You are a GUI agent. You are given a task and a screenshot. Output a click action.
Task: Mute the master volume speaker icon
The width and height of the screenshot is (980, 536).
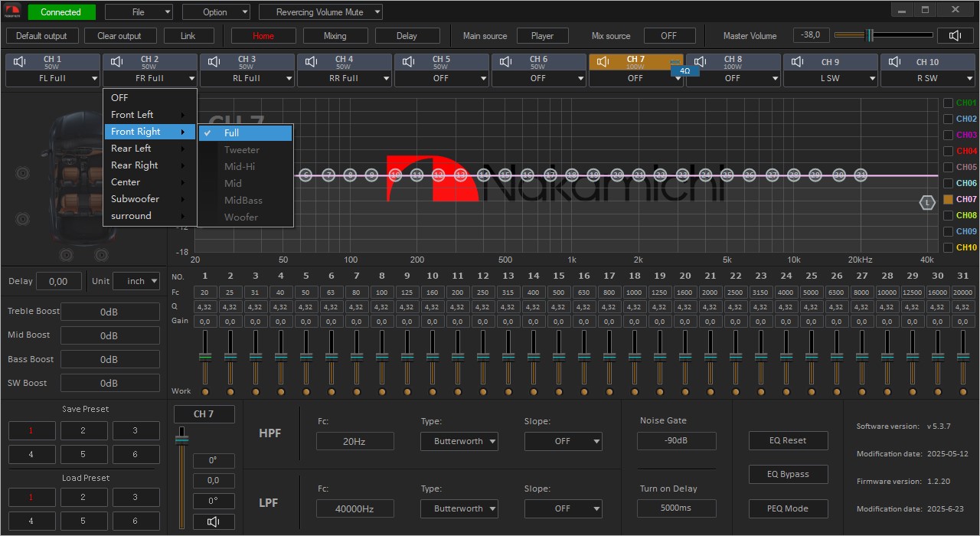pos(955,35)
